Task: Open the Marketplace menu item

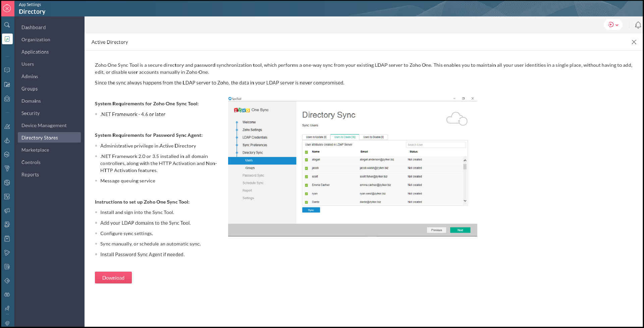Action: click(x=35, y=150)
